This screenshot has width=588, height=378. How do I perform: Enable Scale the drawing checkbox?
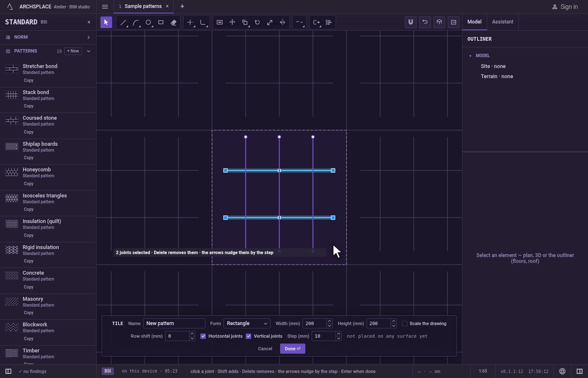(405, 323)
